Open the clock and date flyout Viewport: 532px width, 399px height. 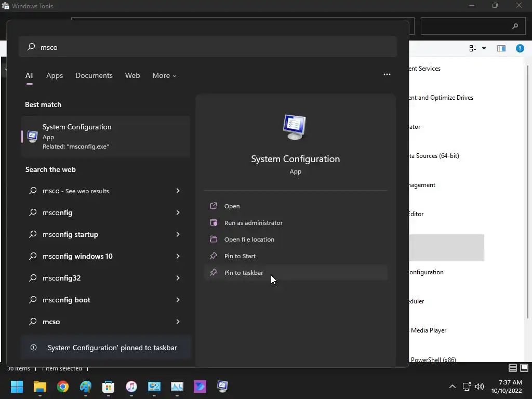coord(507,387)
